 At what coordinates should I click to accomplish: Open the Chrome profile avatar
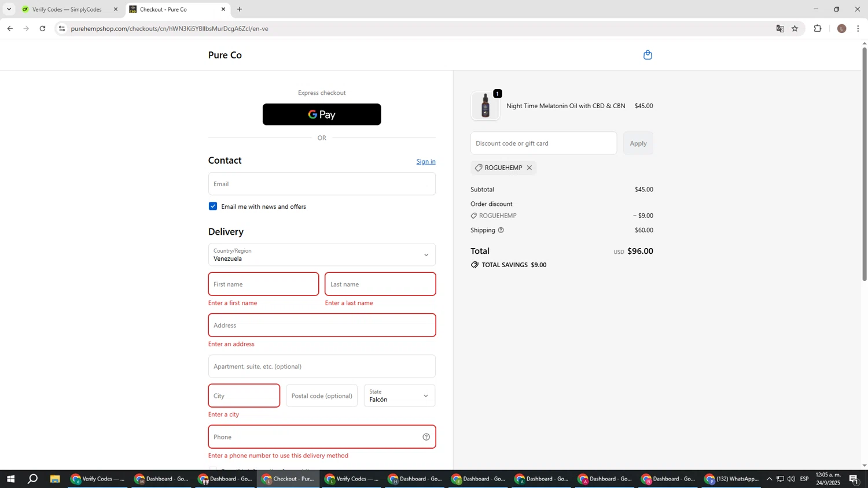click(x=842, y=28)
